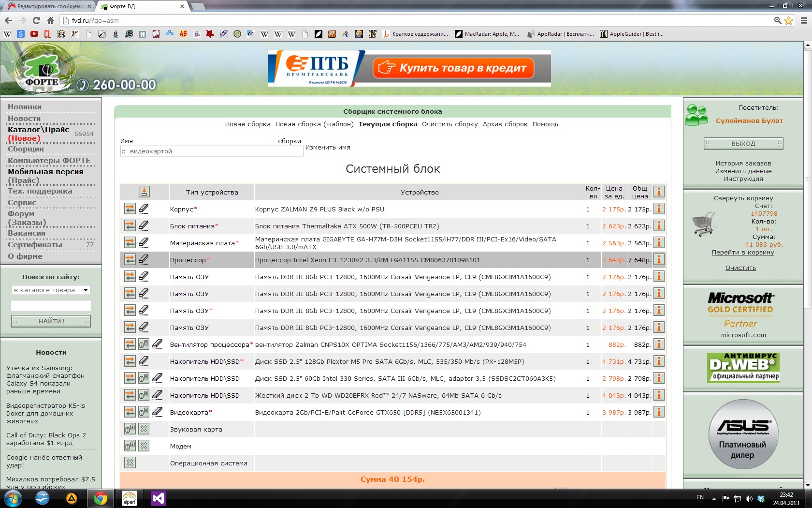Click the duplicate icon in the Звуковая карта row
Viewport: 812px width, 508px height.
[x=130, y=429]
